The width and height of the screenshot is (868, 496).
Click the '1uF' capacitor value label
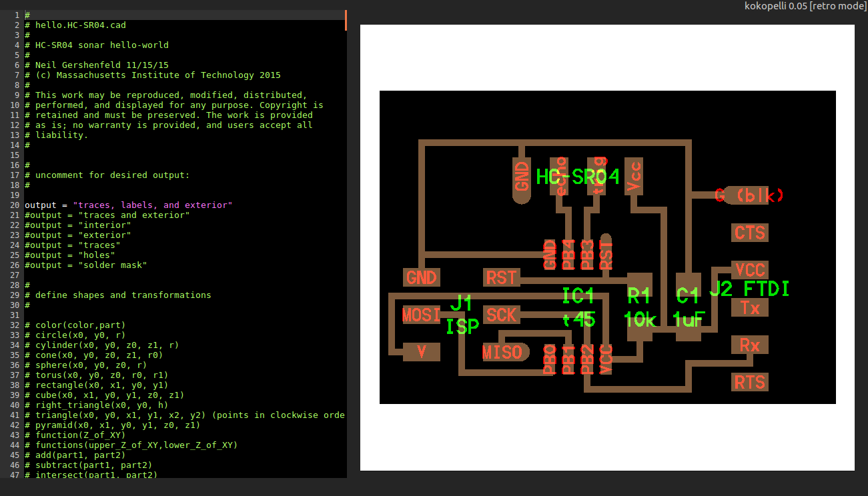coord(689,320)
